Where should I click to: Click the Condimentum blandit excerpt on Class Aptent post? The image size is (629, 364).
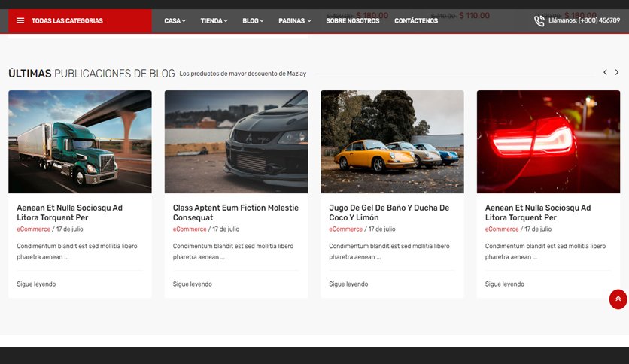coord(233,251)
